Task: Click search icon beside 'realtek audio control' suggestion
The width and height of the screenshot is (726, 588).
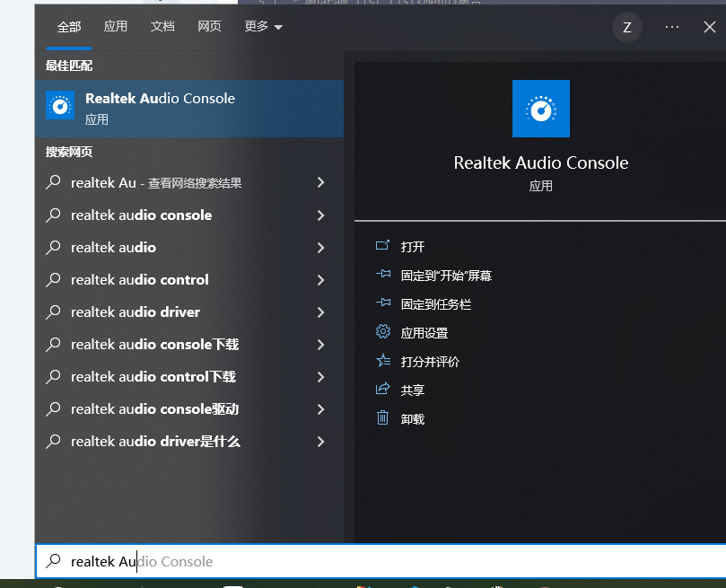Action: pos(53,279)
